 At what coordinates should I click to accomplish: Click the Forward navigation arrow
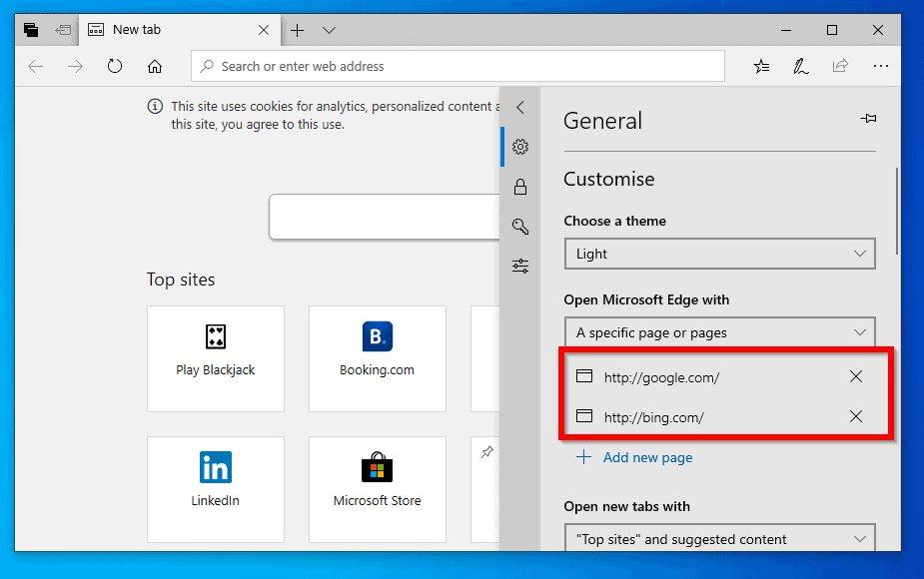coord(76,66)
